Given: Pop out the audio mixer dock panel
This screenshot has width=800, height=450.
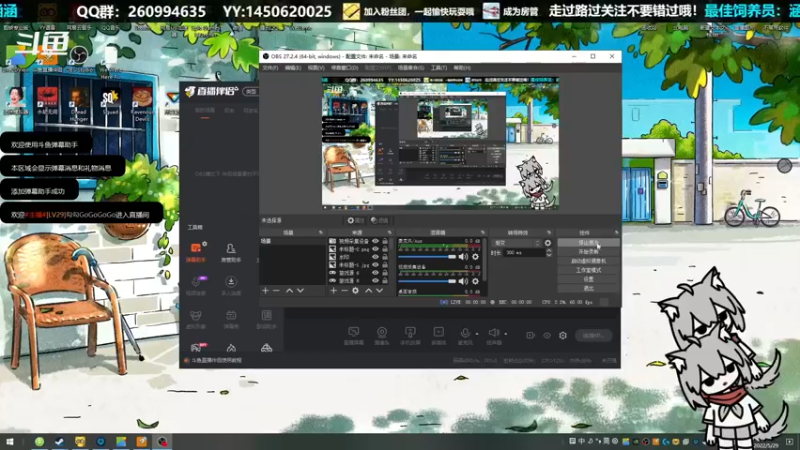Looking at the screenshot, I should coord(483,233).
